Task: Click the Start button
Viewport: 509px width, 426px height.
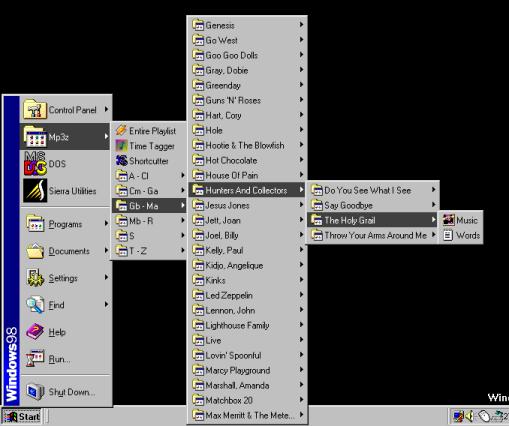Action: (22, 416)
